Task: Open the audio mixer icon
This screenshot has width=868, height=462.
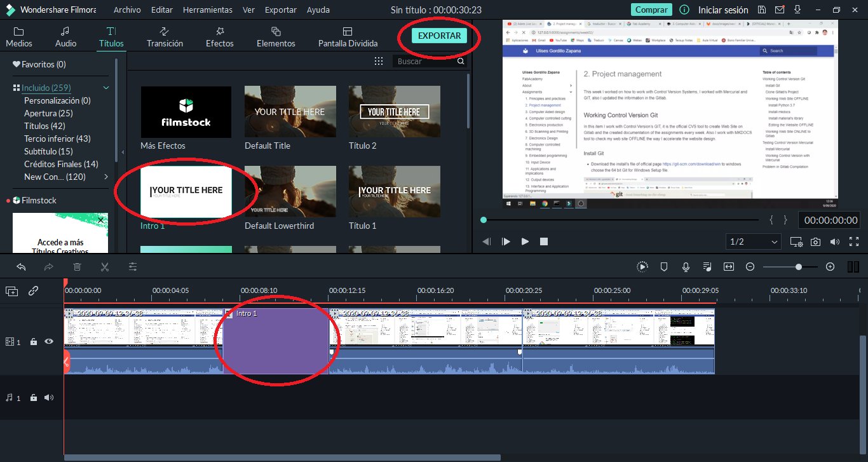Action: pyautogui.click(x=707, y=267)
